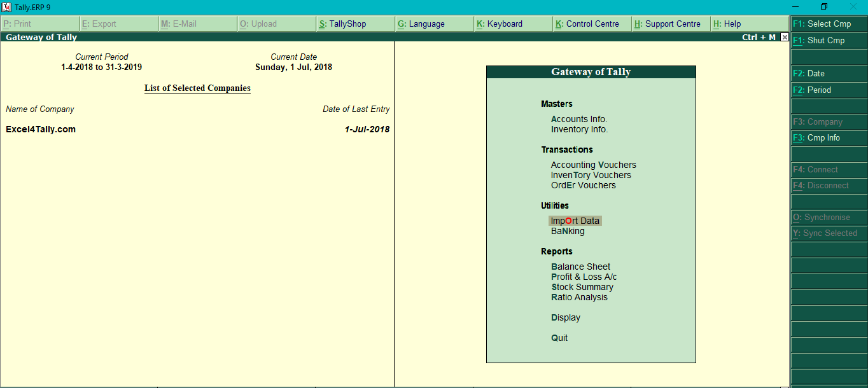This screenshot has height=388, width=868.
Task: Click Name of Company column label
Action: coord(40,109)
